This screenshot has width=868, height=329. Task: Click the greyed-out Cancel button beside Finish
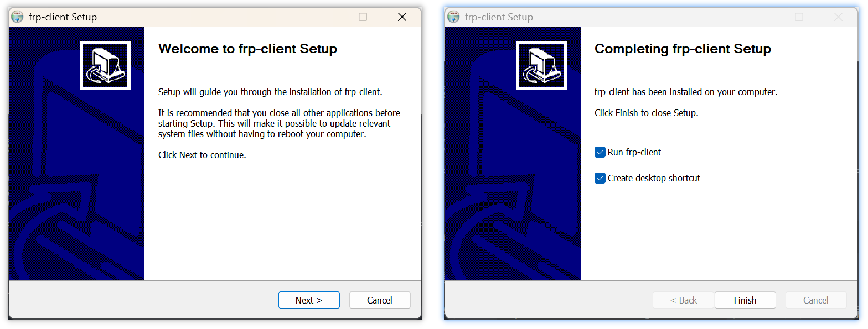(815, 300)
